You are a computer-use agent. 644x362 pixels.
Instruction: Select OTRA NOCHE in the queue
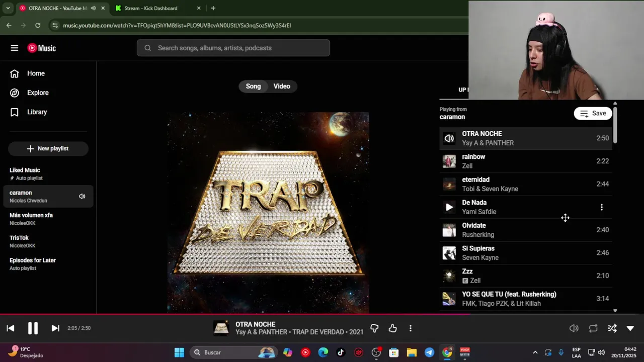pos(526,138)
